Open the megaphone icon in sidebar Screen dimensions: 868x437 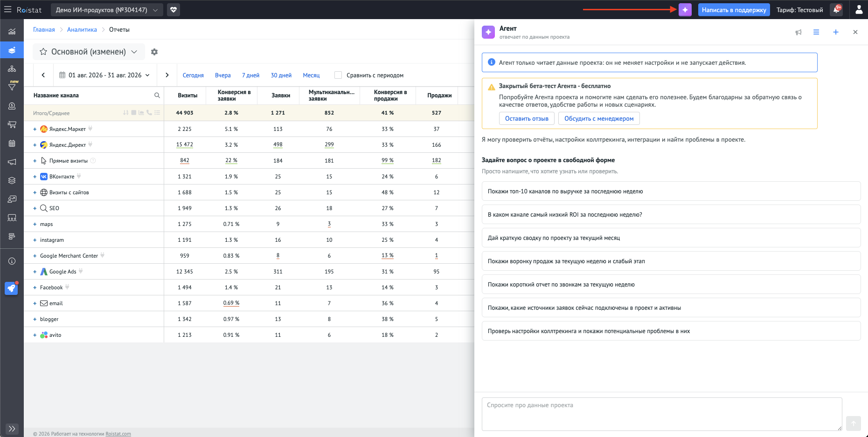12,162
